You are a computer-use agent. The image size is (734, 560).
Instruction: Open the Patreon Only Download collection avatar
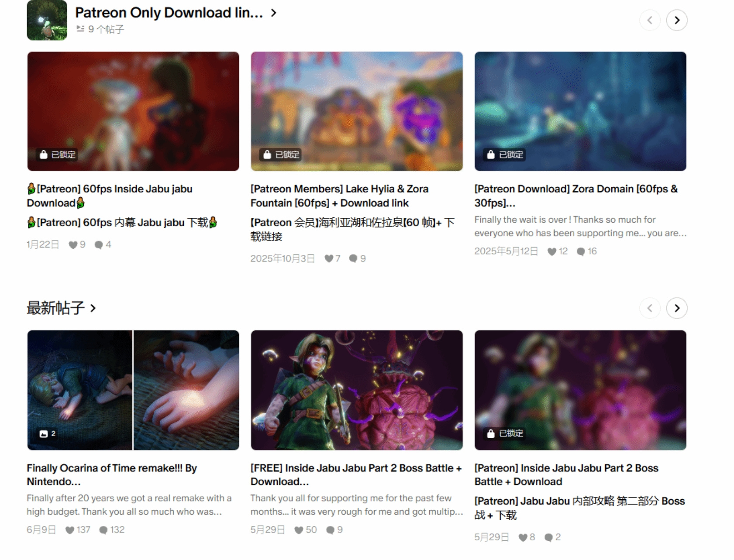[47, 20]
